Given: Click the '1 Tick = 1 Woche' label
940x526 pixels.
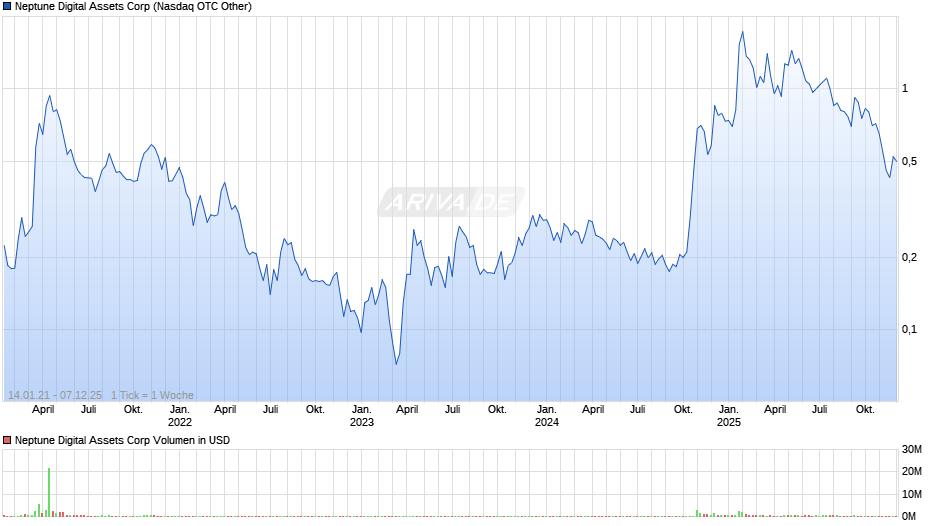Looking at the screenshot, I should pos(152,395).
